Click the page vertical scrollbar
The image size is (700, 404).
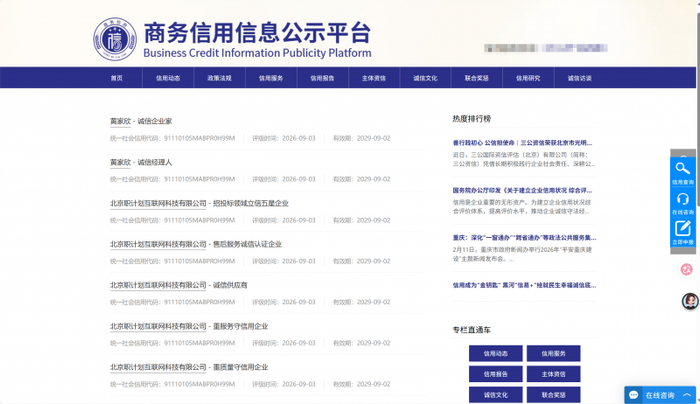click(698, 202)
